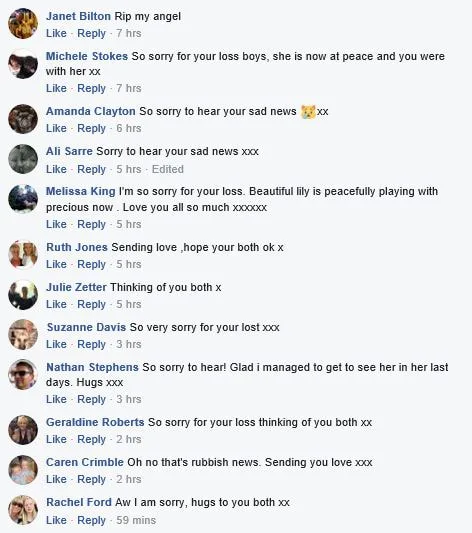View edit history on Ali Sarre's comment
Screen dimensions: 472x533
[168, 169]
